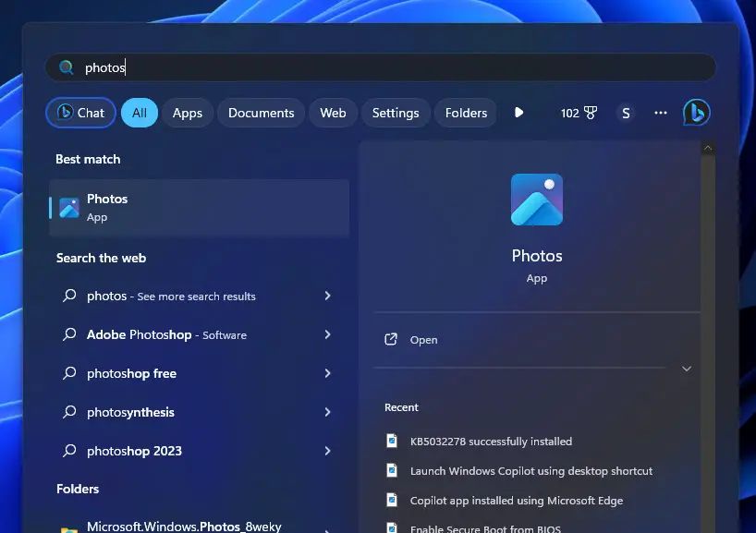The height and width of the screenshot is (533, 756).
Task: Switch to the Documents filter
Action: pos(261,113)
